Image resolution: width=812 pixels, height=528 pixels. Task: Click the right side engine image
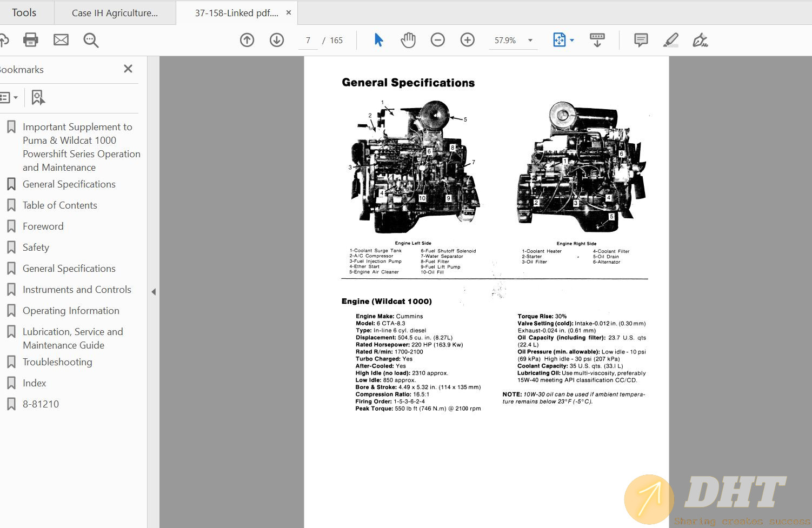click(581, 166)
